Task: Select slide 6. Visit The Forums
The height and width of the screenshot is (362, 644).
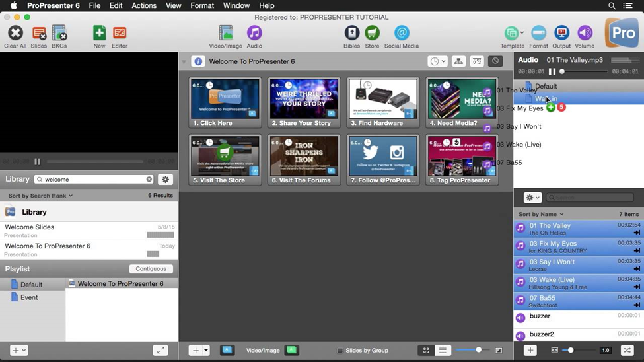Action: pos(304,161)
